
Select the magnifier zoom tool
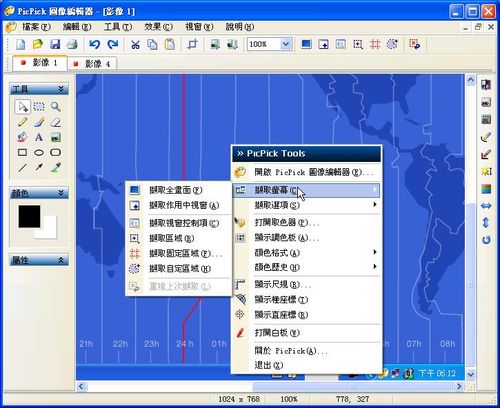click(x=56, y=107)
